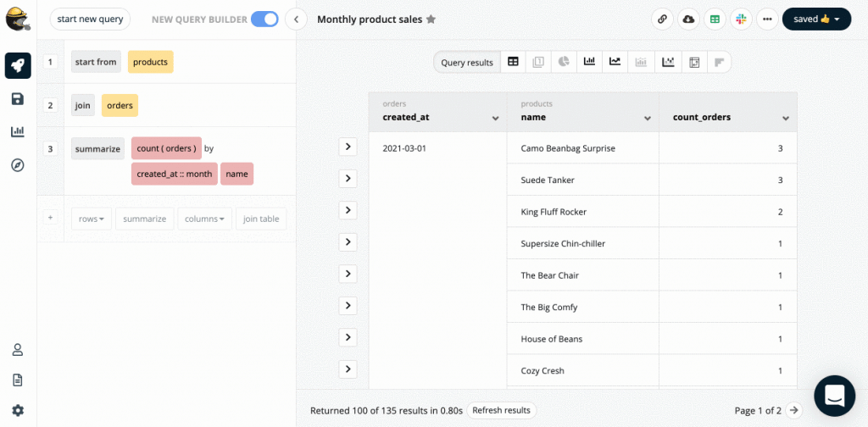The width and height of the screenshot is (868, 427).
Task: Expand the The Big Comfy row
Action: tap(348, 305)
